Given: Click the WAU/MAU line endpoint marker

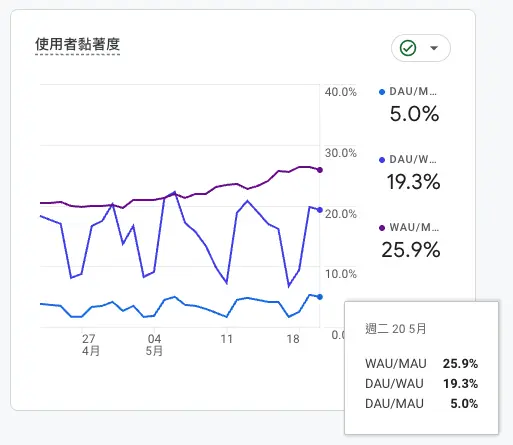Looking at the screenshot, I should click(x=320, y=170).
